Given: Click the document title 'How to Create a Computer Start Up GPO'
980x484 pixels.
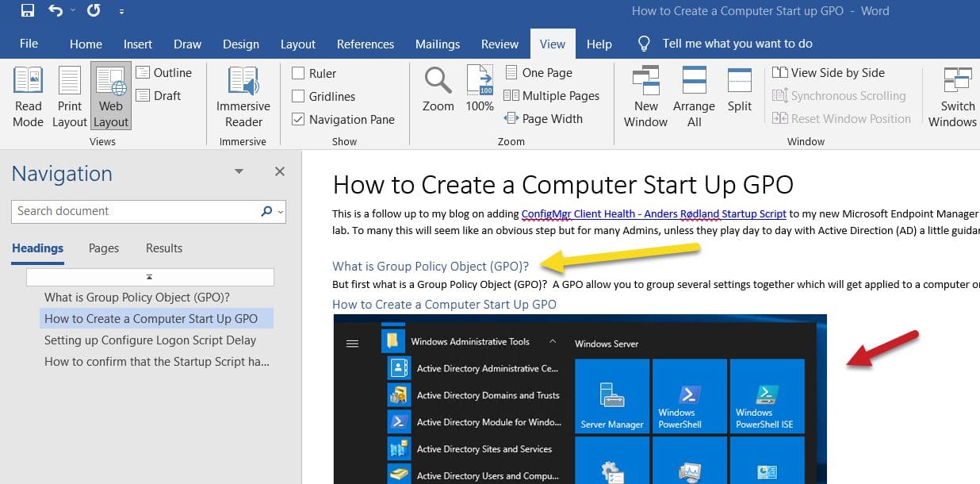Looking at the screenshot, I should coord(563,185).
